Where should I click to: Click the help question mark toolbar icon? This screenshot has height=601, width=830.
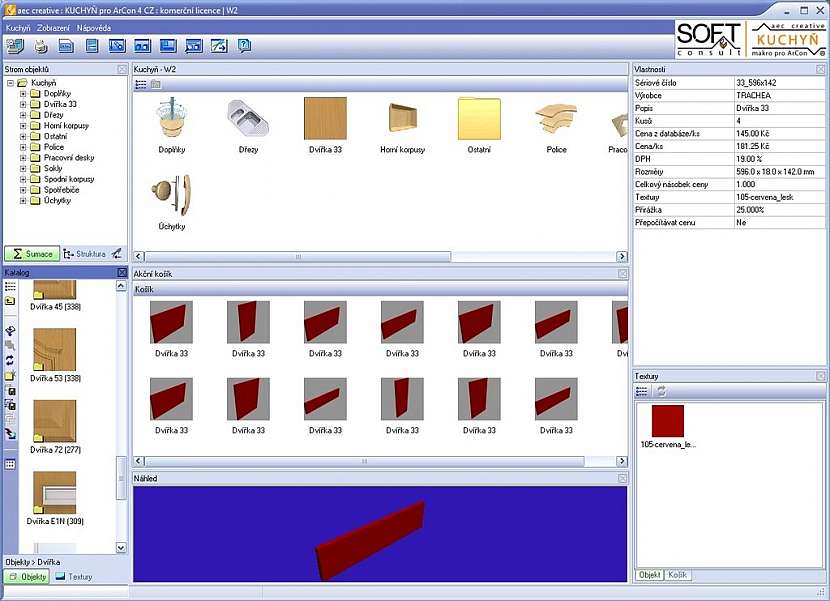tap(244, 46)
